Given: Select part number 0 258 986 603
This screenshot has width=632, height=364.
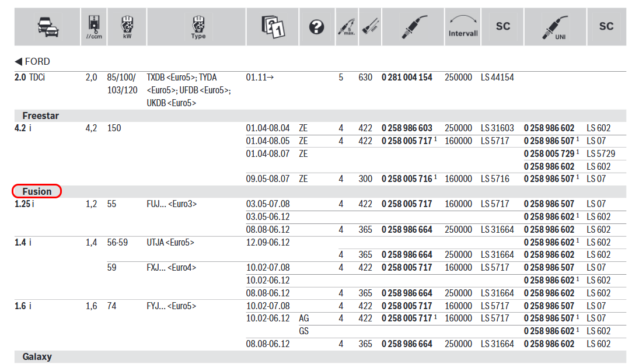Looking at the screenshot, I should pyautogui.click(x=407, y=128).
